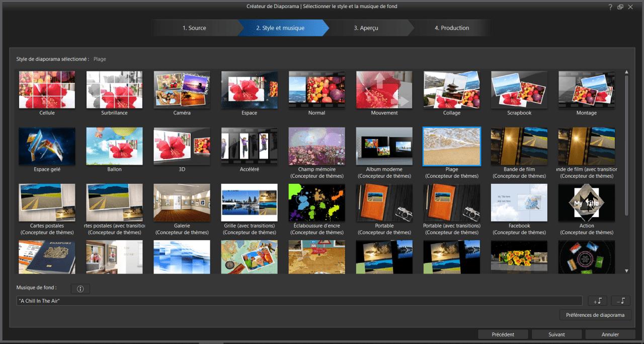Viewport: 644px width, 344px height.
Task: Select the Portable style without transitions
Action: 384,202
